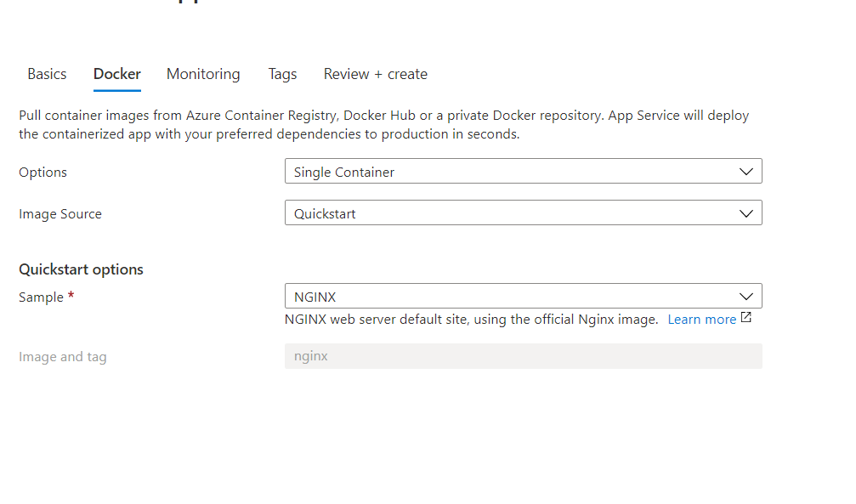Expand the Image Source Quickstart dropdown
Viewport: 856px width, 504px height.
click(x=524, y=213)
